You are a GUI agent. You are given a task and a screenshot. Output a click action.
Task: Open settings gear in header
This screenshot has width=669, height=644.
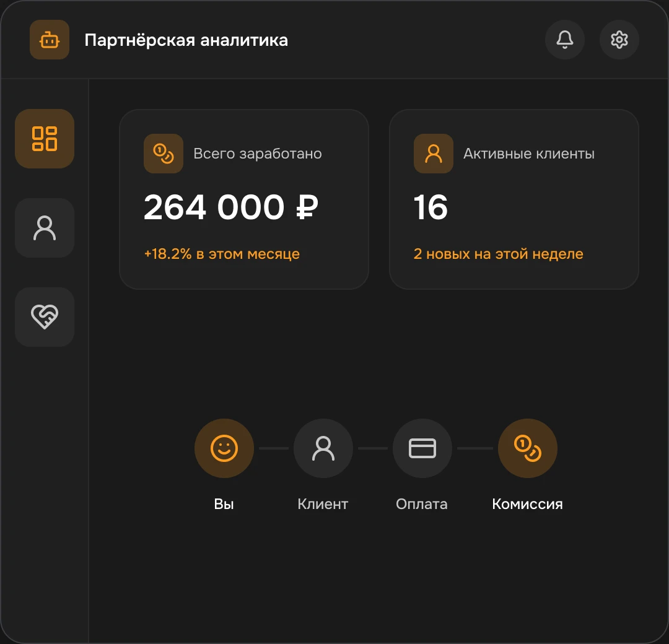619,40
